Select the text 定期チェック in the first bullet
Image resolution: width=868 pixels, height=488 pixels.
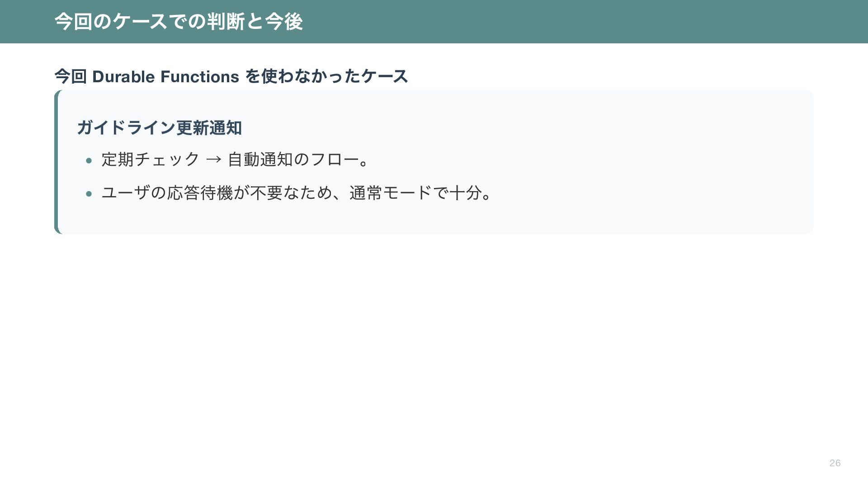point(151,160)
